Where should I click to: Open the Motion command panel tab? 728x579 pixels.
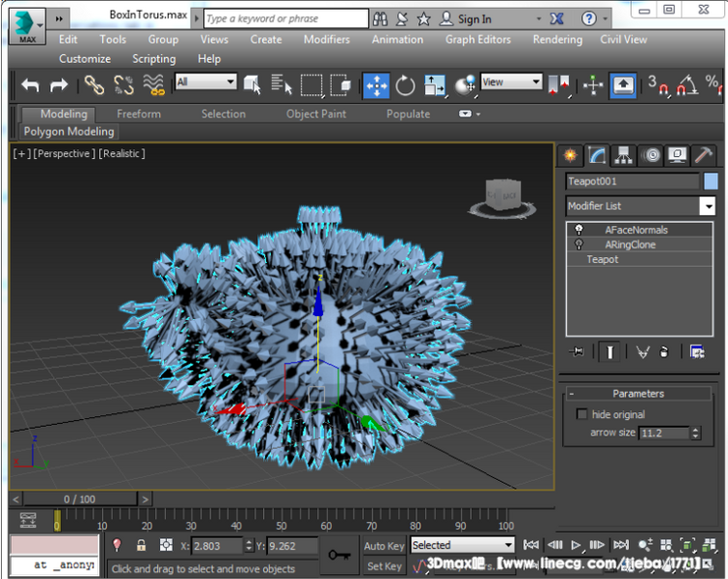coord(651,155)
